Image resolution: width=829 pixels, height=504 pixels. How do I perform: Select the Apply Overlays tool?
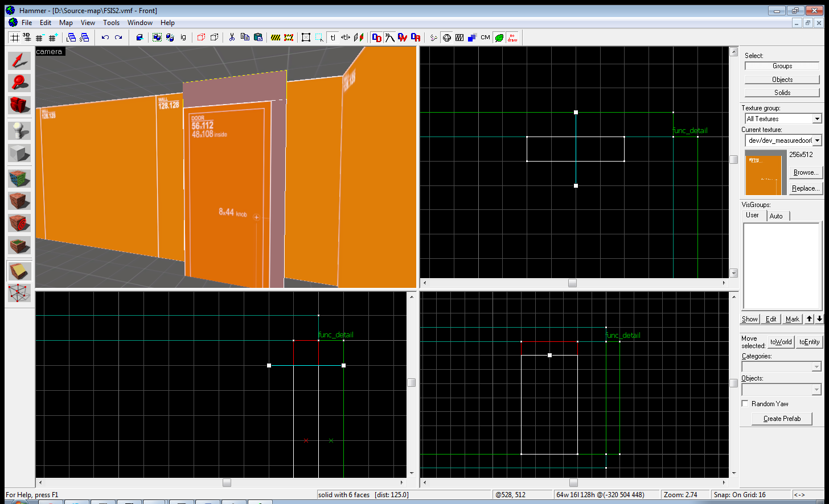pos(19,245)
